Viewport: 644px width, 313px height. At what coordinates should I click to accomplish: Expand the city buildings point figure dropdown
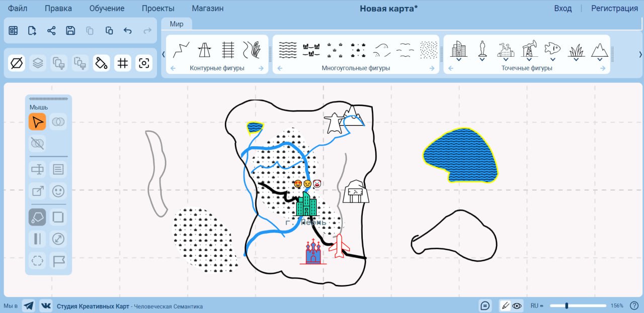tap(458, 59)
